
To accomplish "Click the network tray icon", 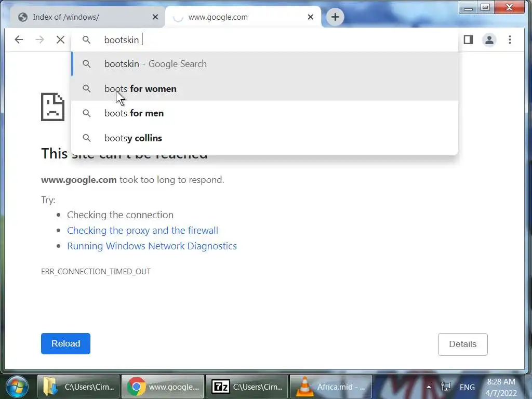I will [445, 387].
